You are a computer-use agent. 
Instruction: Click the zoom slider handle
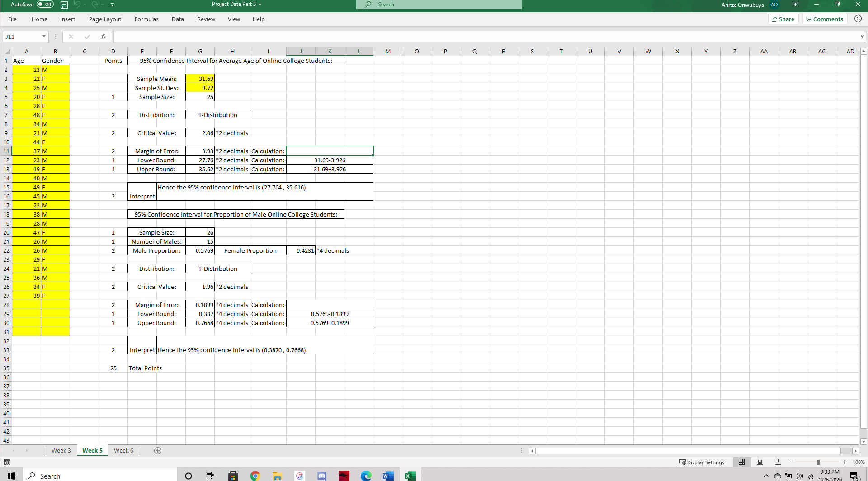click(x=818, y=462)
